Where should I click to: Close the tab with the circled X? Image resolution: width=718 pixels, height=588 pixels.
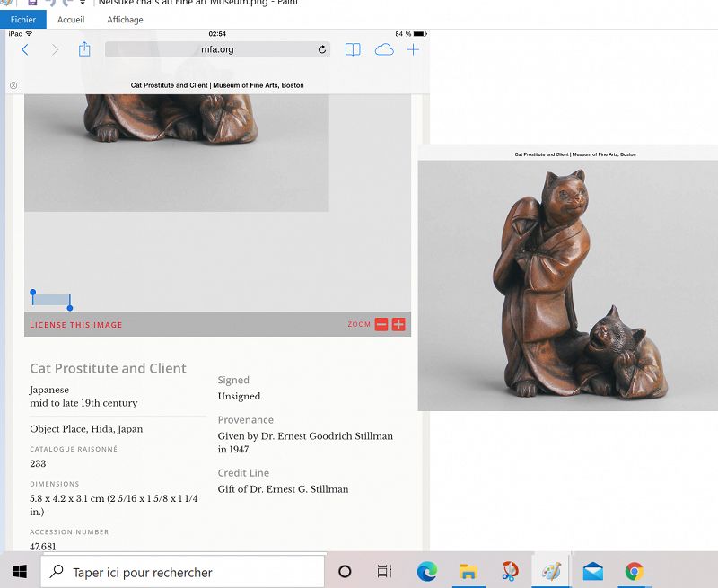[13, 85]
